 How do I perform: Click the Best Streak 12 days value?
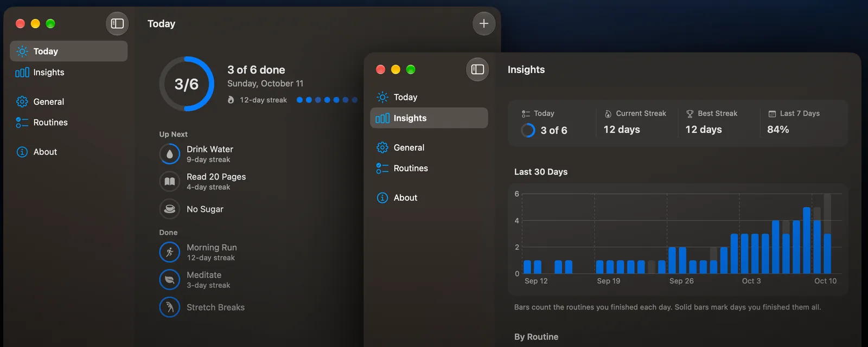point(704,130)
